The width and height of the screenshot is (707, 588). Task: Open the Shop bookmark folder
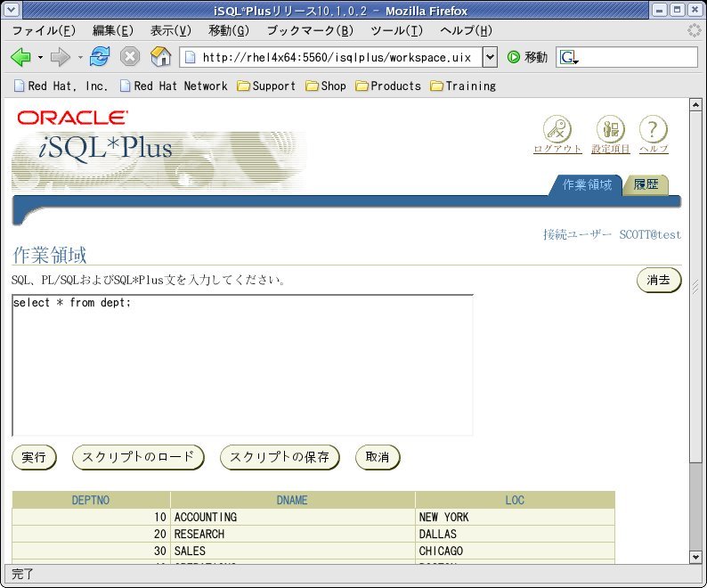(326, 86)
